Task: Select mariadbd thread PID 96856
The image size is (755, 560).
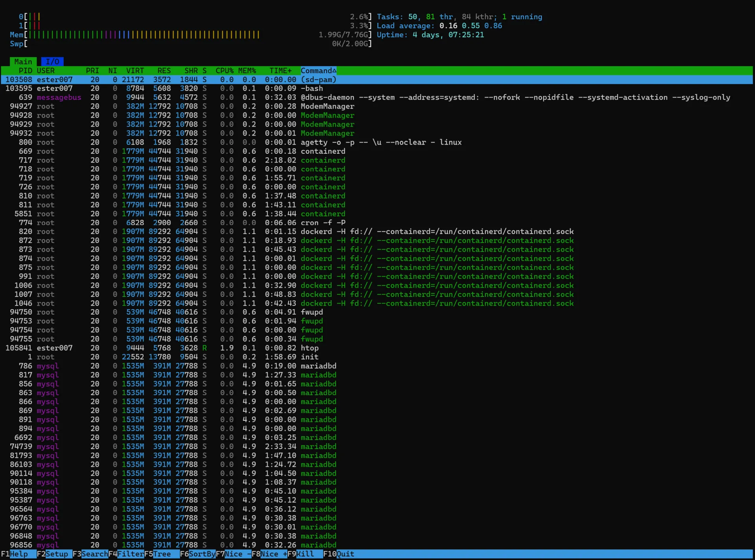Action: coord(377,545)
